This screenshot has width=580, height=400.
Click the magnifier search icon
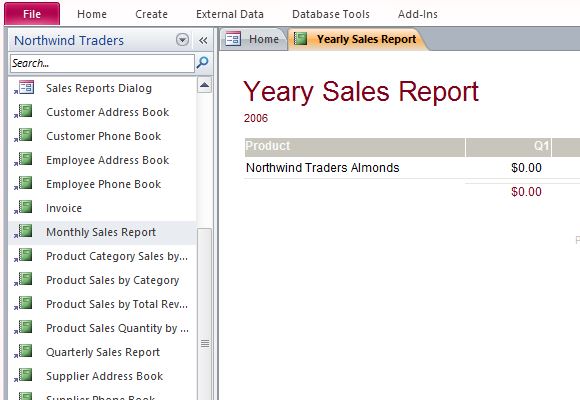[x=202, y=63]
